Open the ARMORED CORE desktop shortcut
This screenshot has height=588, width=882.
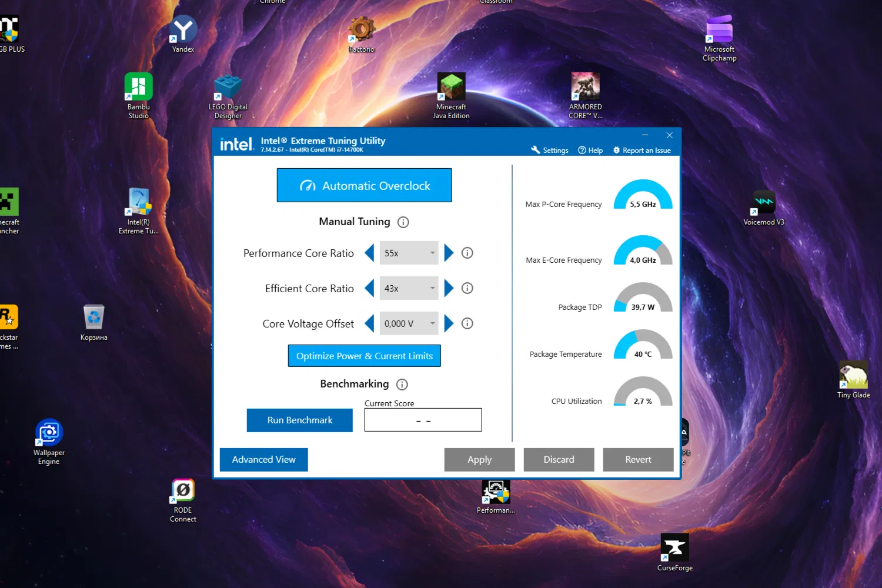click(x=585, y=96)
